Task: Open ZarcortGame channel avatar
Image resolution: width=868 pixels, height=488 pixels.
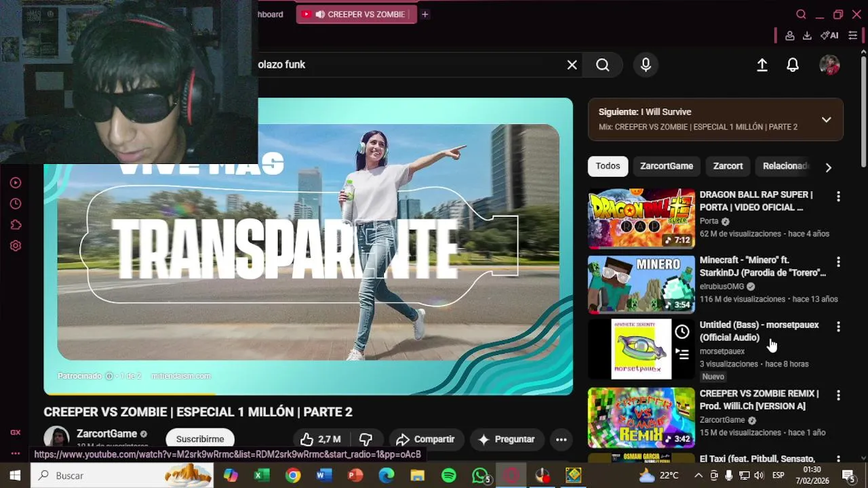Action: pyautogui.click(x=57, y=438)
